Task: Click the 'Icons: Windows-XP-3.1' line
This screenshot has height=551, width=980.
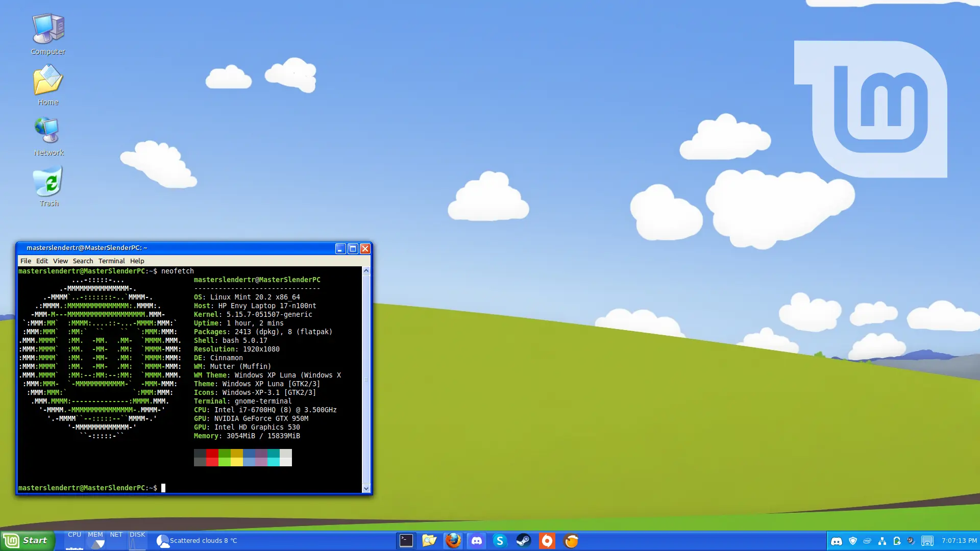Action: pyautogui.click(x=255, y=392)
